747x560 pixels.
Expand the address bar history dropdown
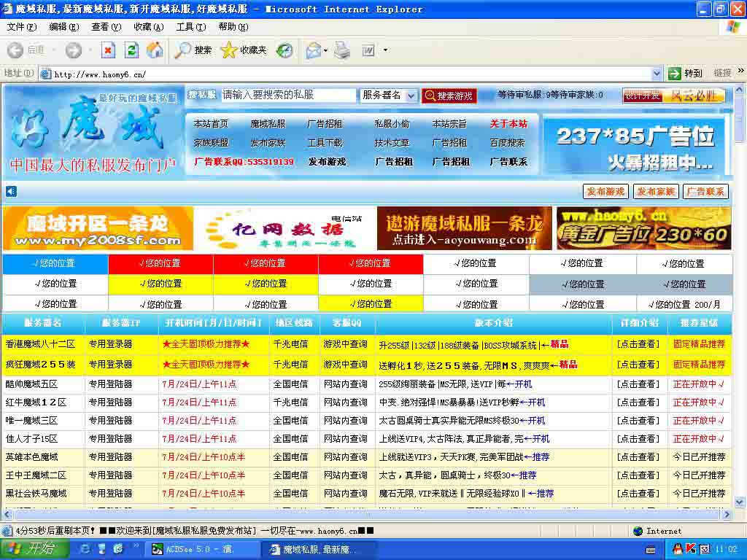(655, 73)
